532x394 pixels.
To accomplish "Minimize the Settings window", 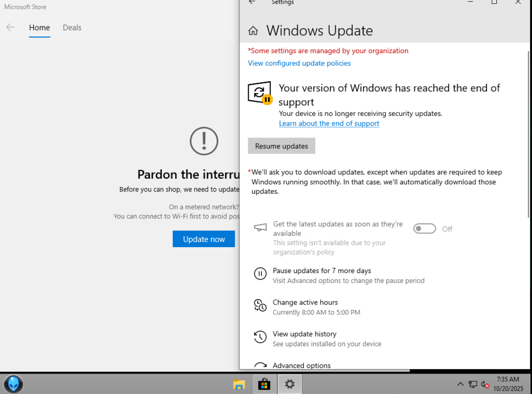I will pos(470,2).
